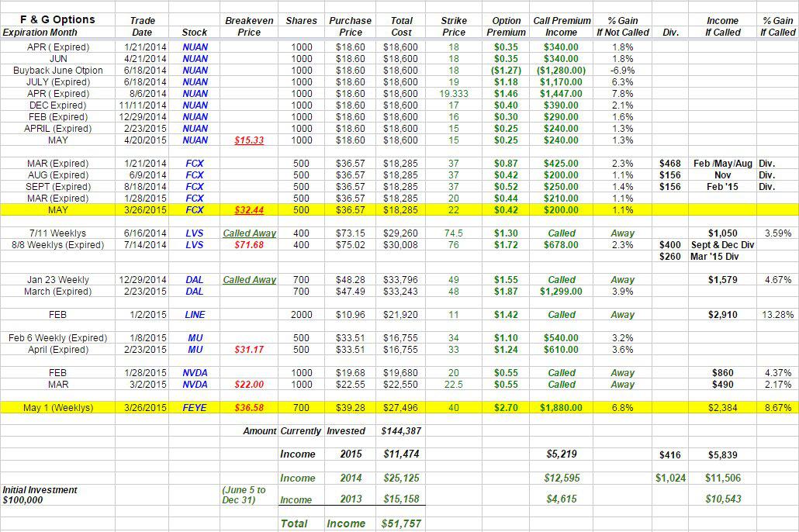Select the $32.44 breakeven in highlighted FCX row

click(249, 210)
